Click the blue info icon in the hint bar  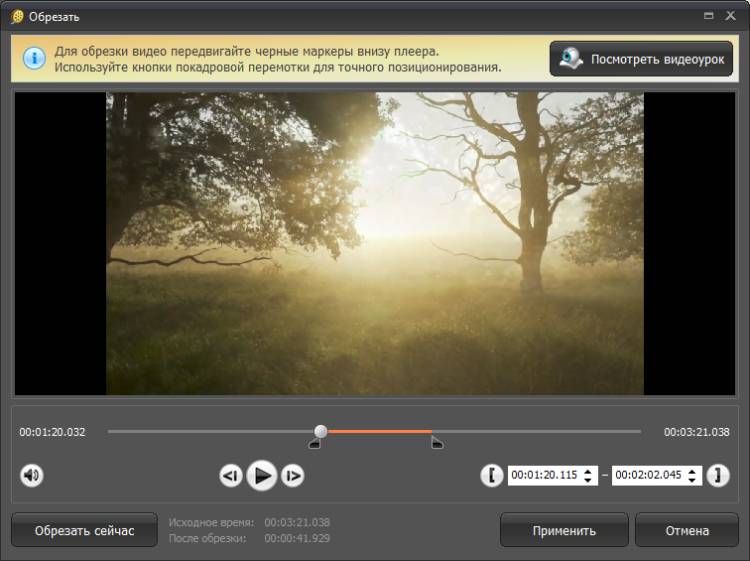[x=34, y=58]
